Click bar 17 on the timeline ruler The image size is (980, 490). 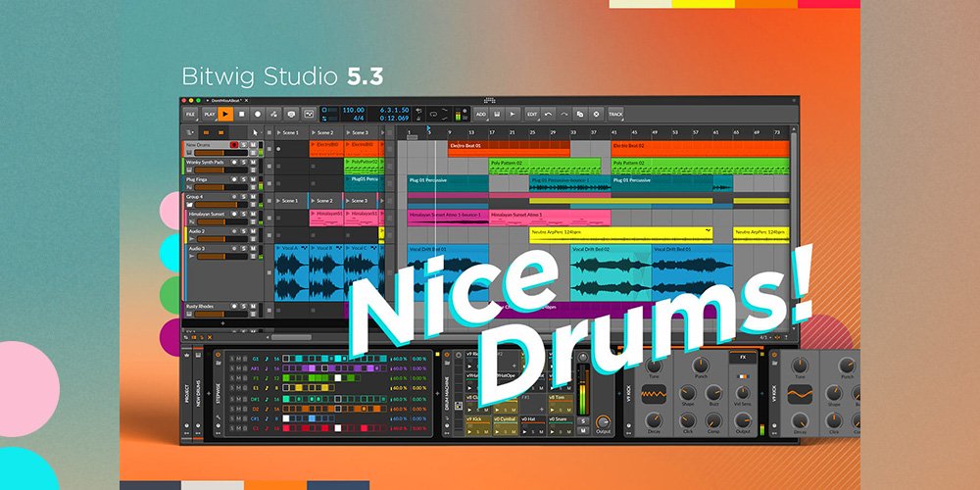pos(492,132)
